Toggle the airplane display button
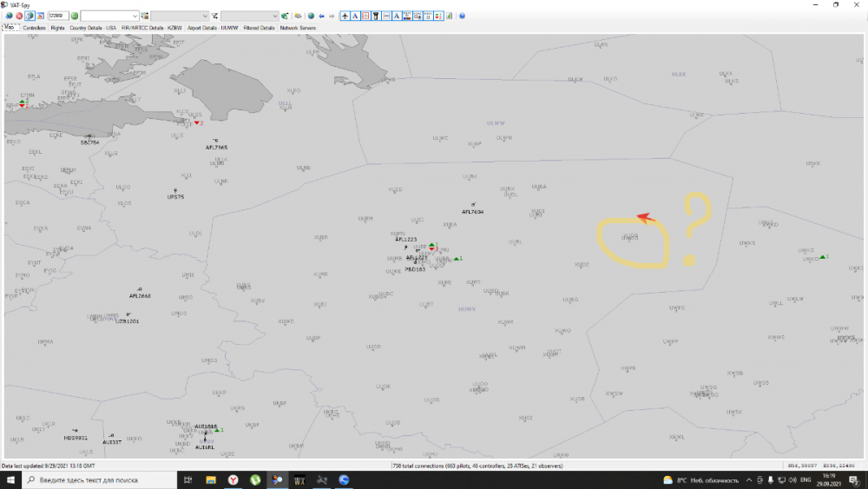This screenshot has width=868, height=489. pyautogui.click(x=345, y=16)
